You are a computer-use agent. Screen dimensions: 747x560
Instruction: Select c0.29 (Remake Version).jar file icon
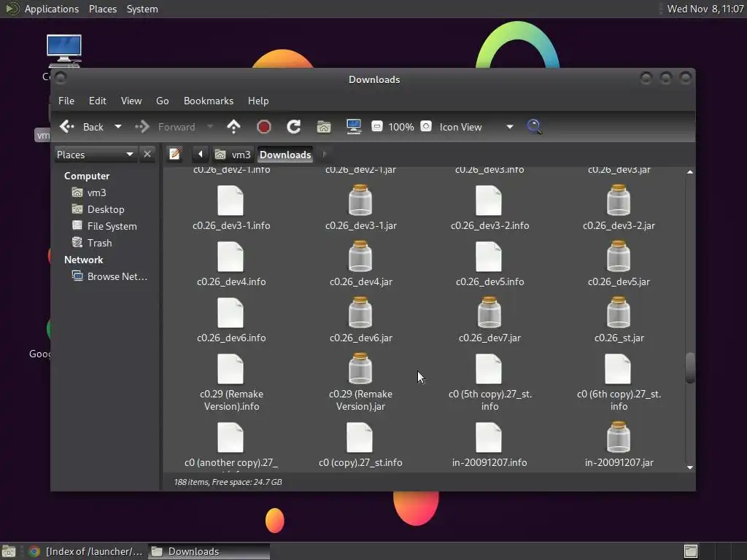[360, 368]
